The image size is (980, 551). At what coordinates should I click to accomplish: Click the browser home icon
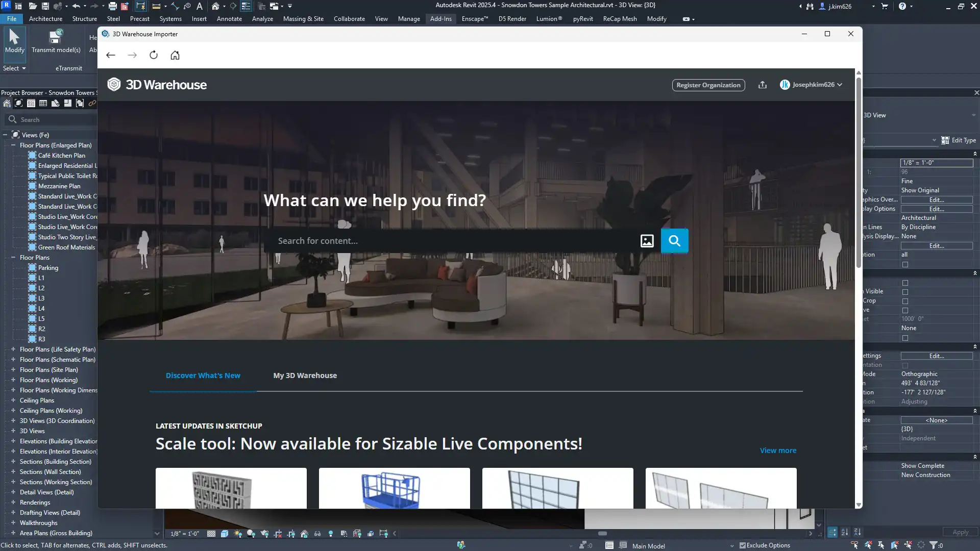tap(175, 55)
